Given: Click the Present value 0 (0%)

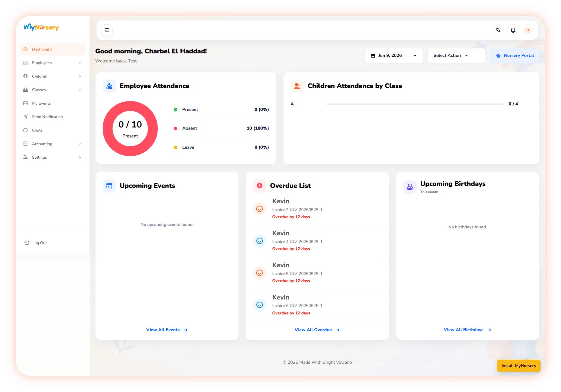Looking at the screenshot, I should pos(262,109).
